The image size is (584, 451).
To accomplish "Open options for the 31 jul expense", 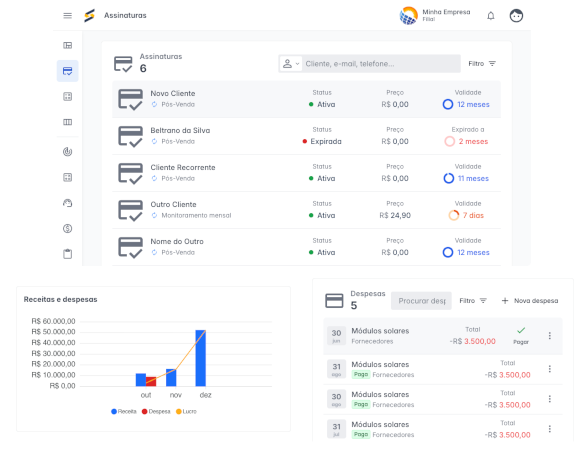I will click(x=550, y=429).
